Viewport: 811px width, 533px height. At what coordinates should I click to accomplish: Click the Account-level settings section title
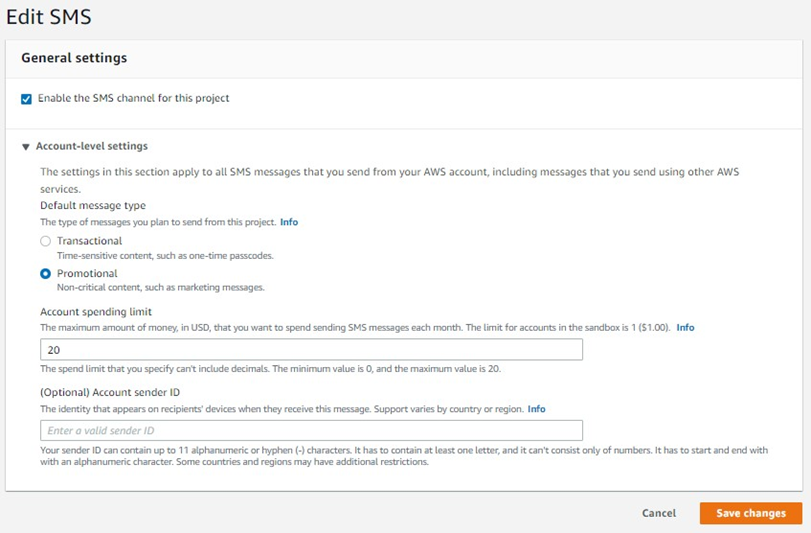coord(92,146)
